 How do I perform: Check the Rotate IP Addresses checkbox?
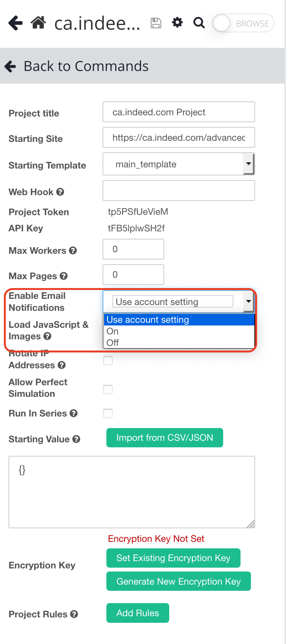(108, 361)
